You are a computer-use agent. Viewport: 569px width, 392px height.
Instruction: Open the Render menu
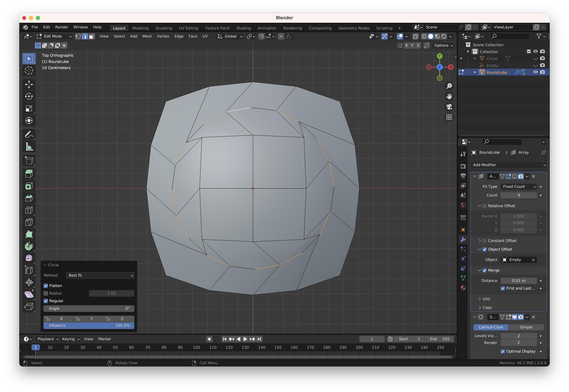coord(61,27)
